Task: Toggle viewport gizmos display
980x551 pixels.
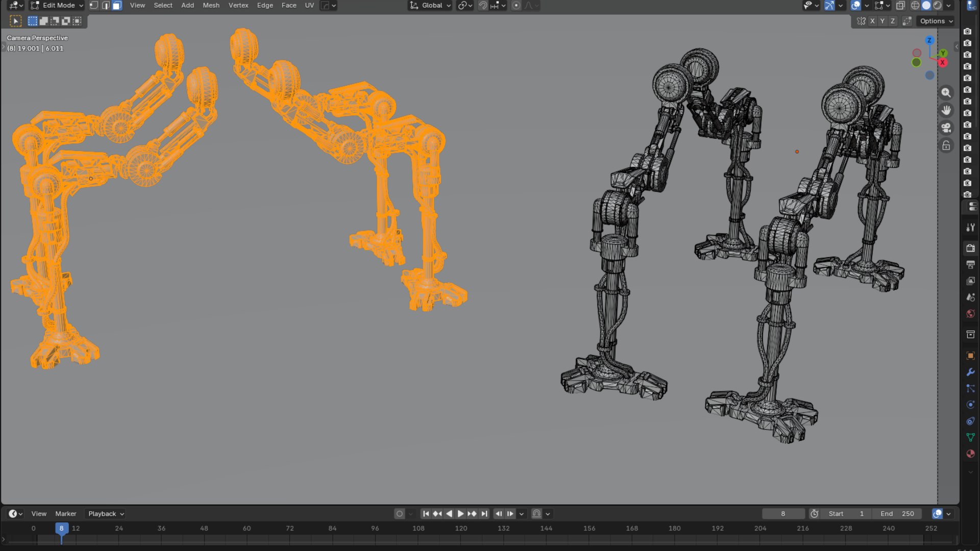Action: (829, 6)
